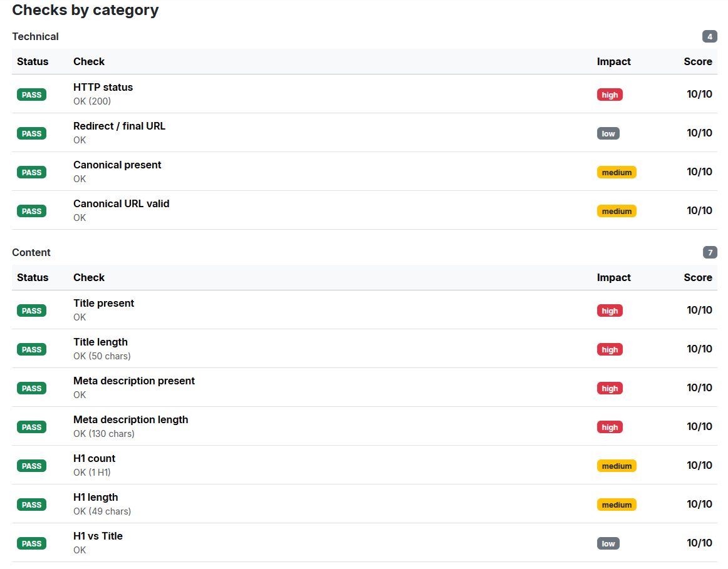Click the Check column header in Content table
Image resolution: width=728 pixels, height=569 pixels.
pyautogui.click(x=89, y=278)
